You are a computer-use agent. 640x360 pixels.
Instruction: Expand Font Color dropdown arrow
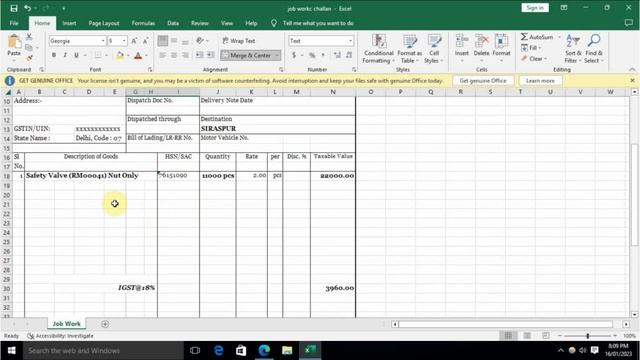pos(147,55)
